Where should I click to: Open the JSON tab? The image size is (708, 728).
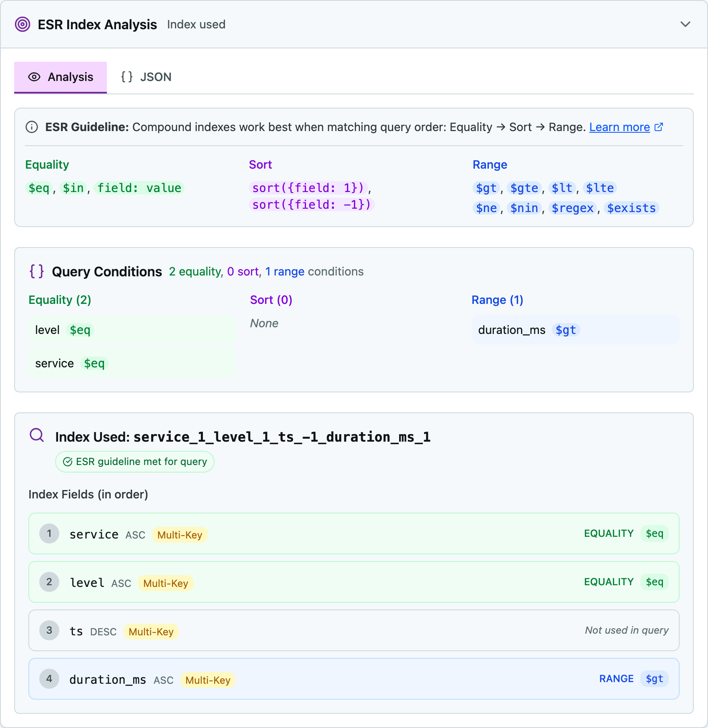point(146,77)
